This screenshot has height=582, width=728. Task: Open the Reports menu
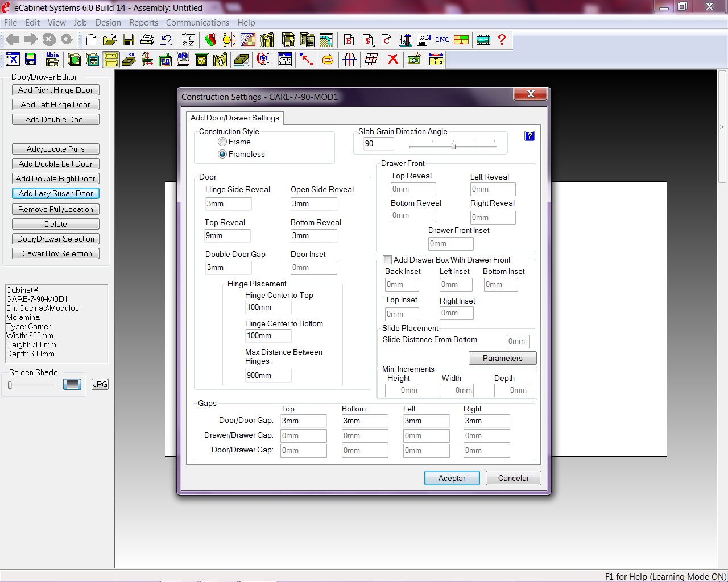(x=143, y=23)
